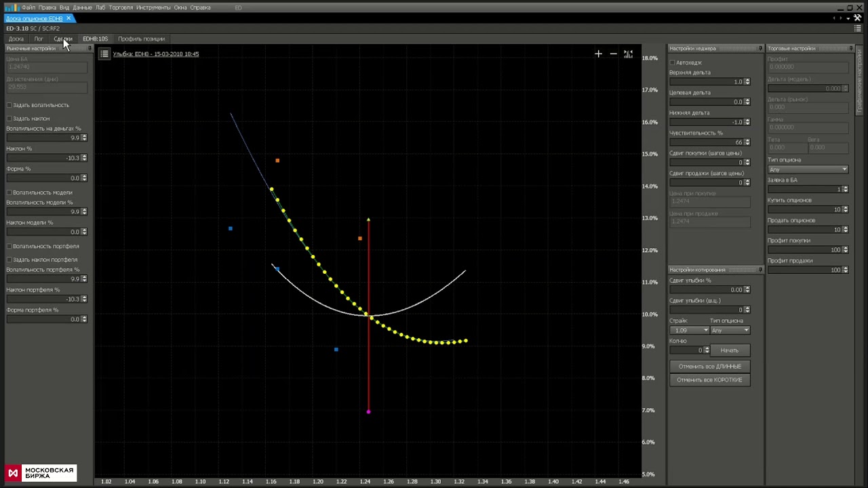Click the Улыбка: EDH8 chart title link

pos(156,54)
